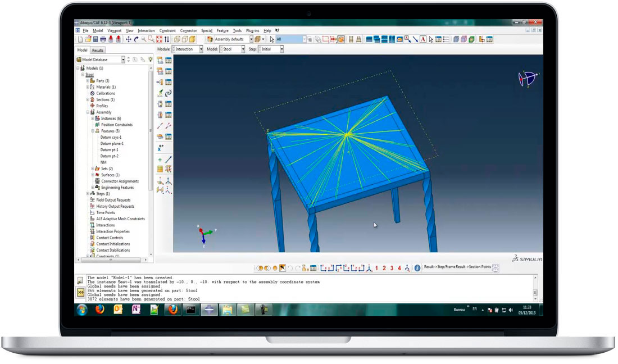Click the context help arrow icon
The height and width of the screenshot is (364, 618).
coord(277,30)
